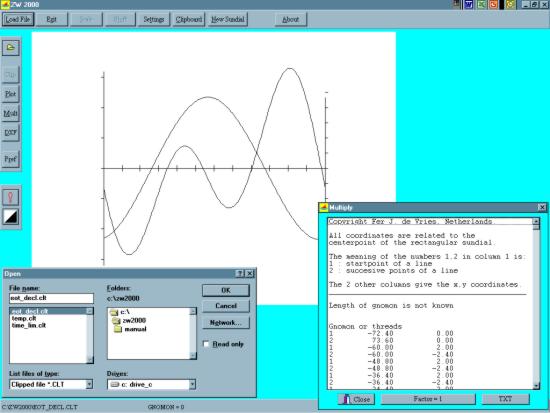Click Close button in Multiply window
Viewport: 550px width, 413px height.
[x=356, y=399]
